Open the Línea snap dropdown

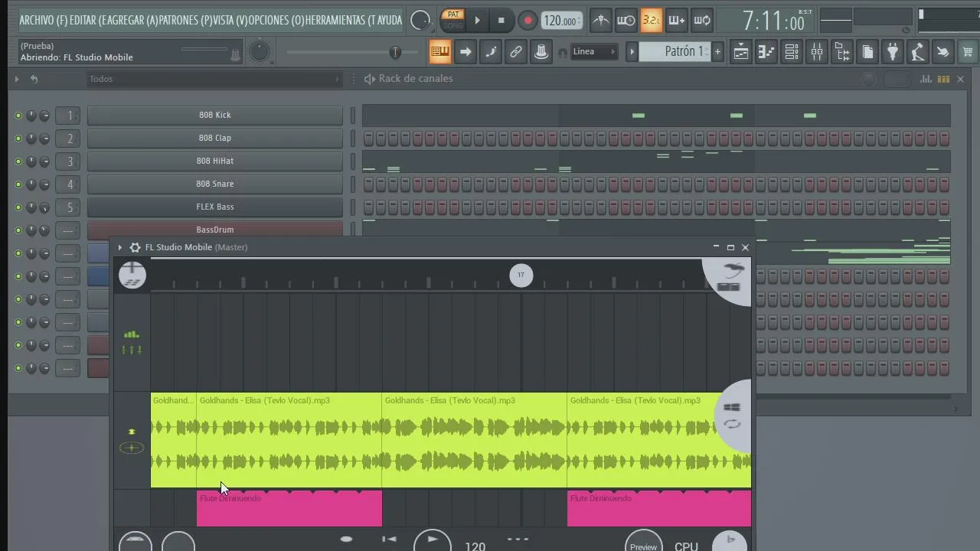[x=595, y=52]
